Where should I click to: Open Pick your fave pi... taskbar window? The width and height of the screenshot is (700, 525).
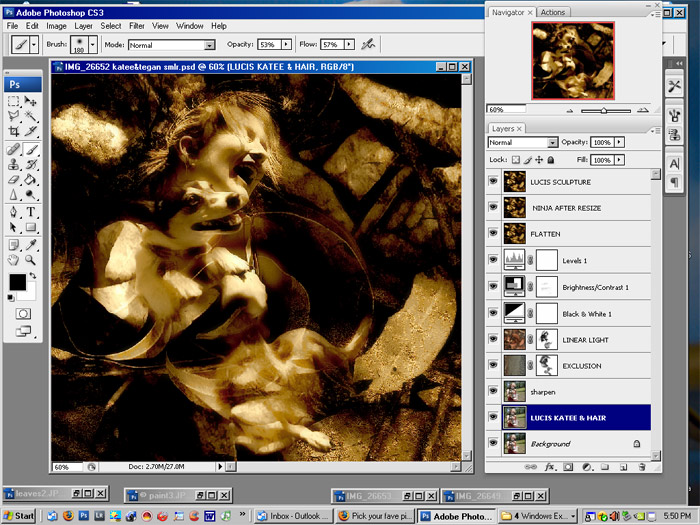375,516
